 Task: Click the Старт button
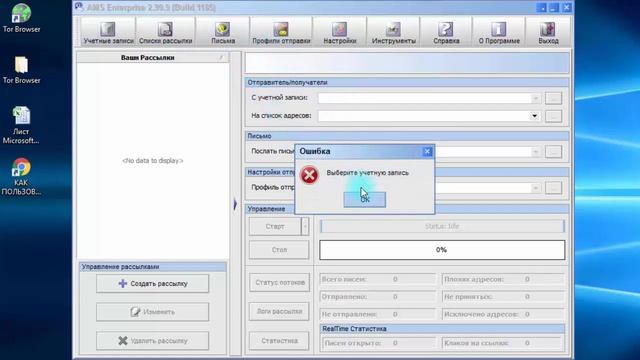[275, 226]
